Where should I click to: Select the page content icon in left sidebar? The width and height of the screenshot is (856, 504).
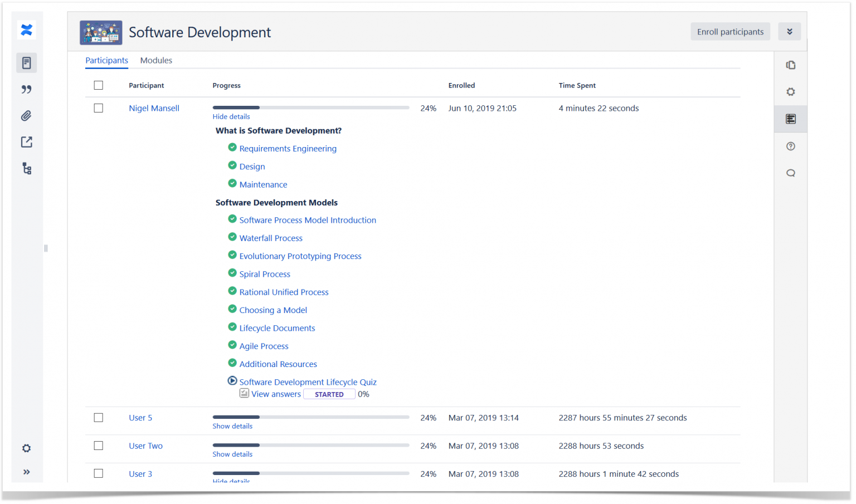point(26,62)
